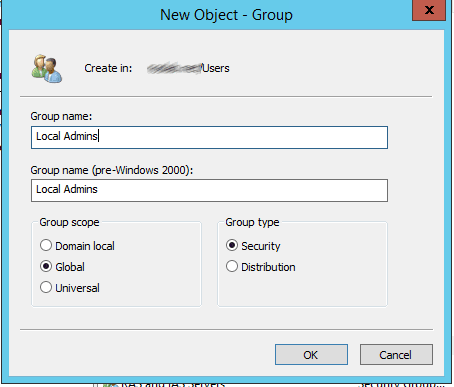Click the 'Group name (pre-Windows 2000):' label
Viewport: 454px width, 387px height.
(112, 170)
